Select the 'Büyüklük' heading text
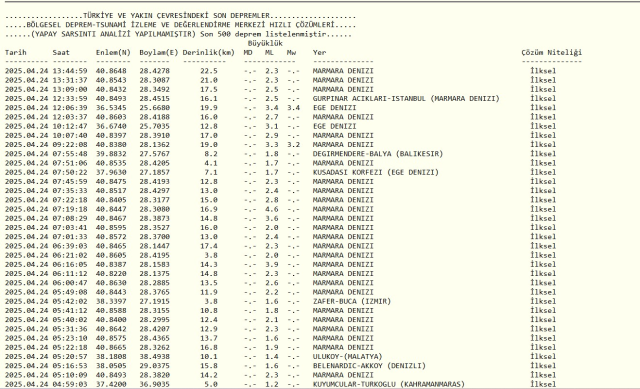Screen dimensions: 640x389 [x=265, y=43]
